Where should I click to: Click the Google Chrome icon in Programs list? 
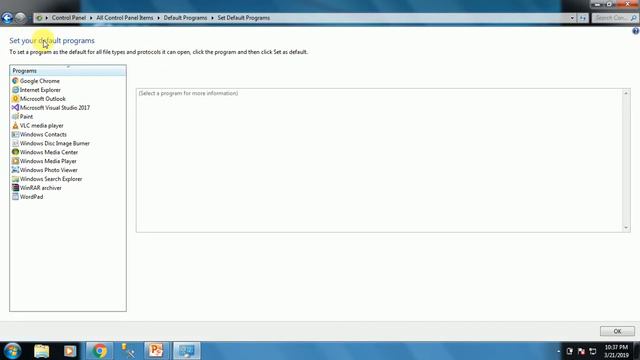15,81
